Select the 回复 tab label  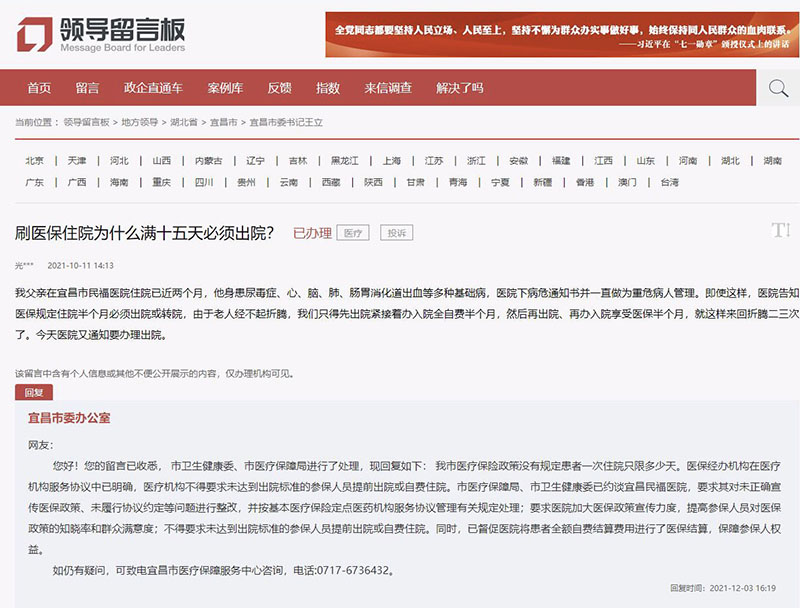click(x=33, y=392)
